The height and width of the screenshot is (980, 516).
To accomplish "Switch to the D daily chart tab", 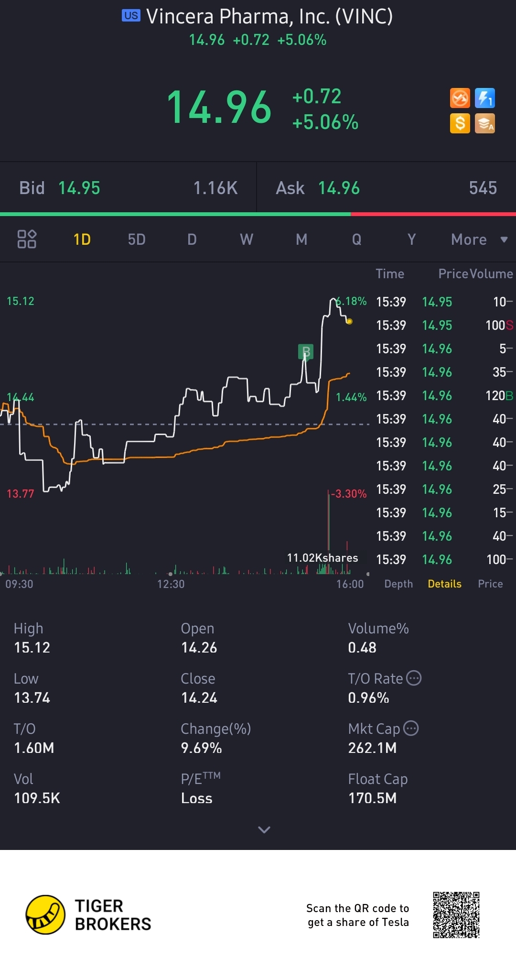I will [x=192, y=239].
